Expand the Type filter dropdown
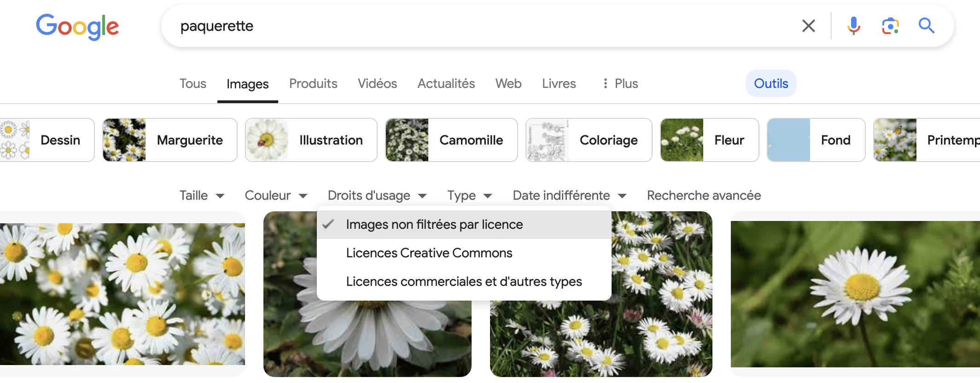 point(470,196)
